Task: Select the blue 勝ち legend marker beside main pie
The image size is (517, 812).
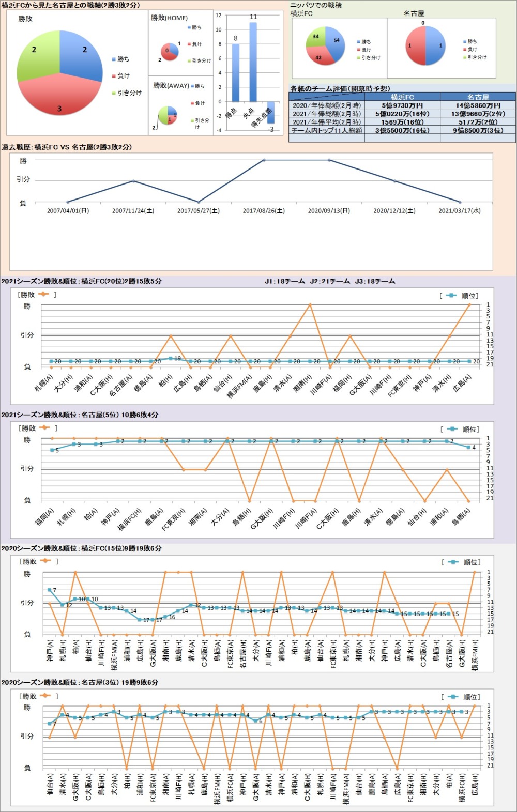Action: pos(114,59)
